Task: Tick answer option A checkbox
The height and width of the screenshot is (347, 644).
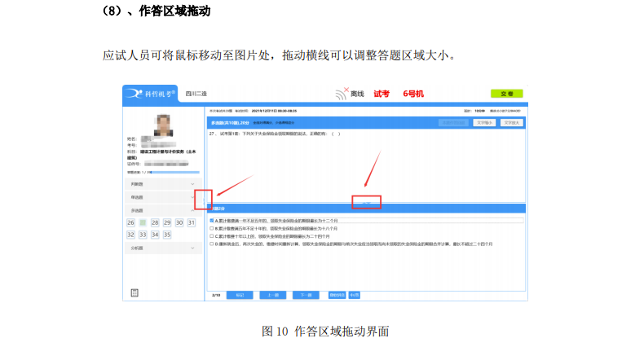Action: tap(213, 221)
